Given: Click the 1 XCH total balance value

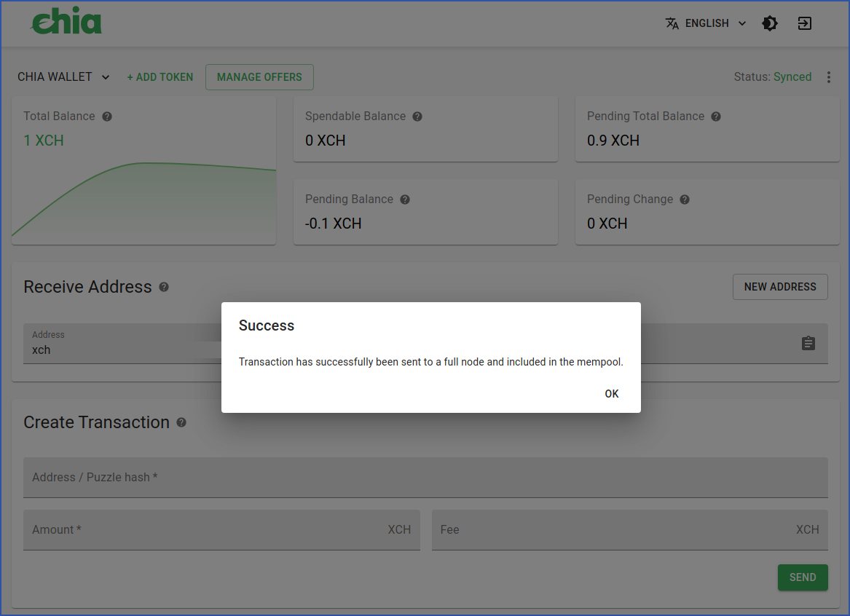Looking at the screenshot, I should pos(44,141).
